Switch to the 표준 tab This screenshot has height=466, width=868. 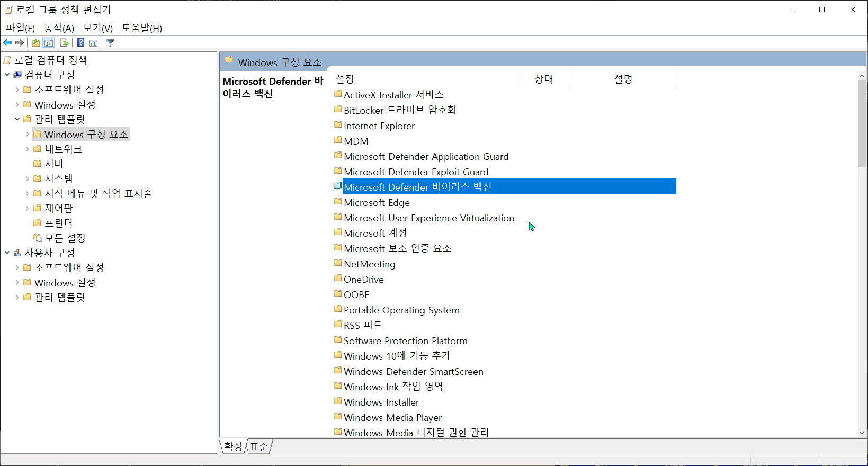(x=259, y=446)
